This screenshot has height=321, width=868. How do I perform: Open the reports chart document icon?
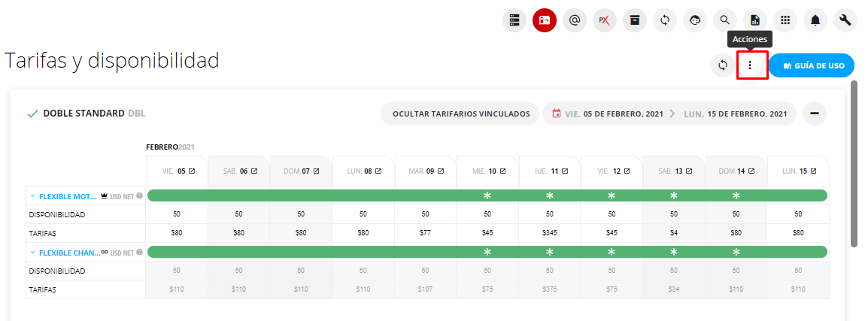[x=755, y=20]
